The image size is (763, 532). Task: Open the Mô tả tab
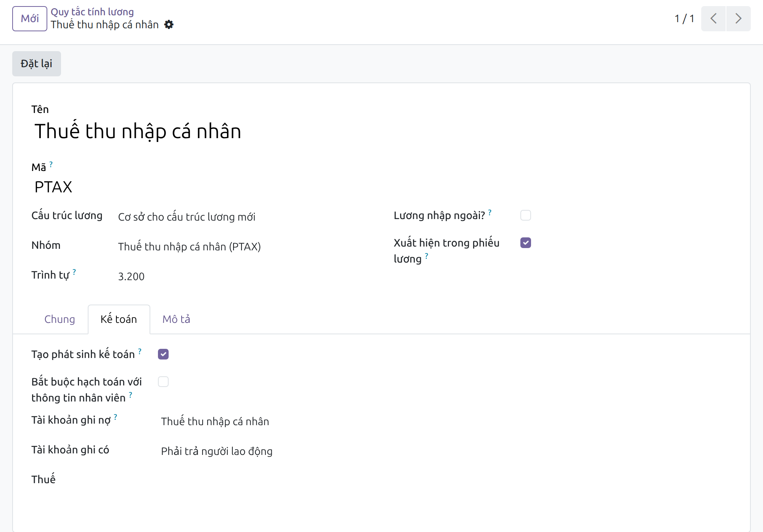click(x=176, y=319)
